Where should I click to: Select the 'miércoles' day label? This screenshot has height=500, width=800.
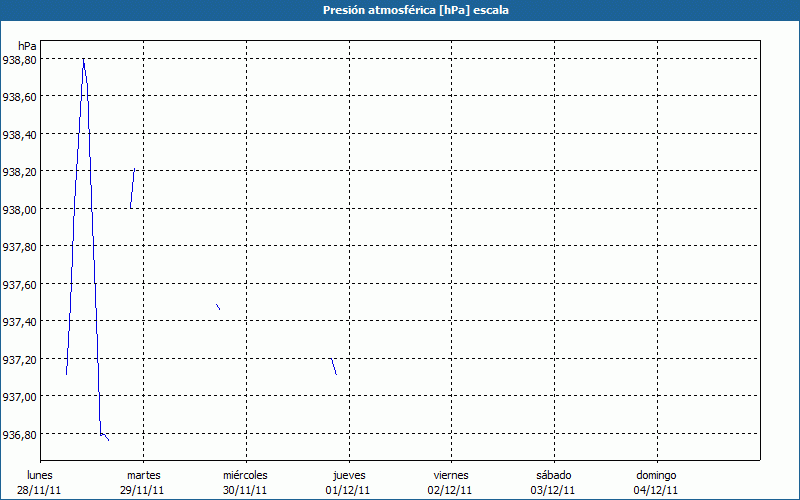tap(245, 475)
